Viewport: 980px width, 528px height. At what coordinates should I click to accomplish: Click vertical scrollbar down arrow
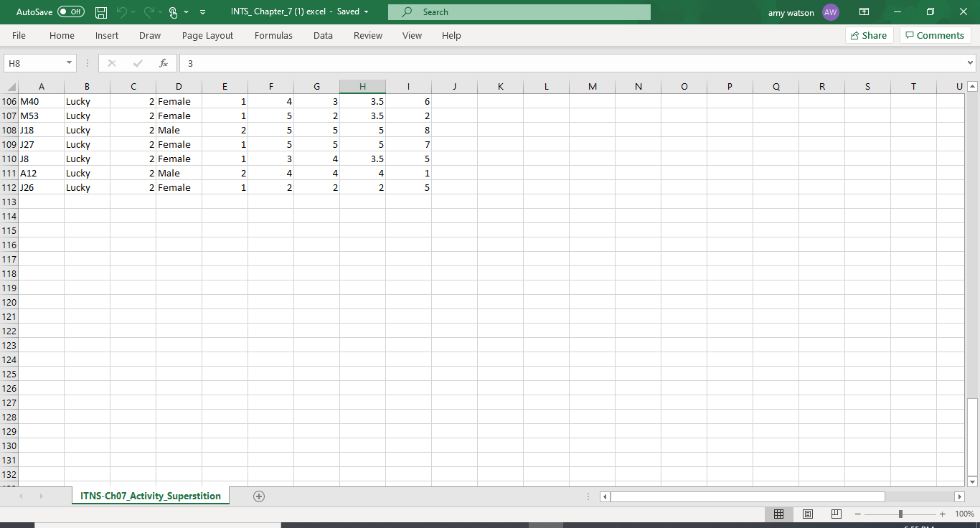point(973,481)
